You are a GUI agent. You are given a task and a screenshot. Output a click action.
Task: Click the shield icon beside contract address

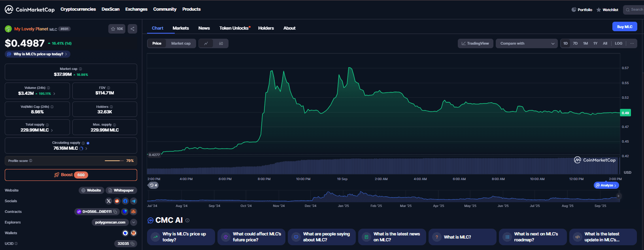click(125, 212)
